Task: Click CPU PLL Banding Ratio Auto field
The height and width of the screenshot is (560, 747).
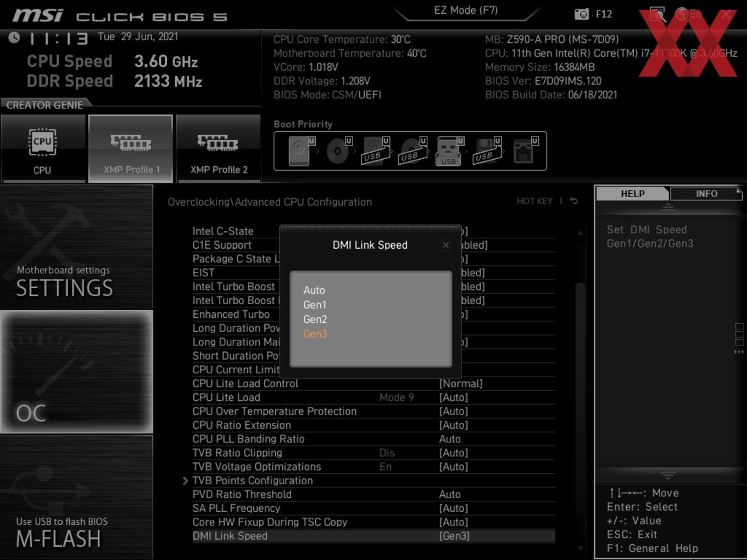Action: (450, 439)
